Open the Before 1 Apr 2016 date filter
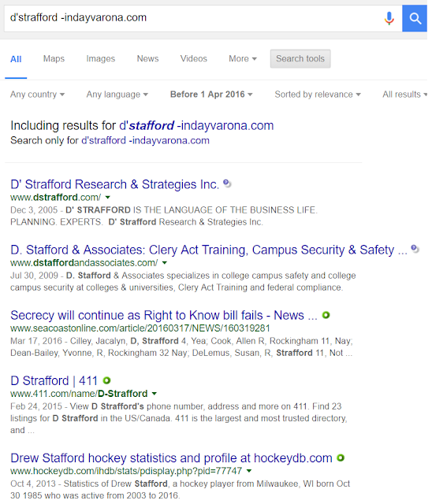Viewport: 432px width, 504px height. coord(211,94)
